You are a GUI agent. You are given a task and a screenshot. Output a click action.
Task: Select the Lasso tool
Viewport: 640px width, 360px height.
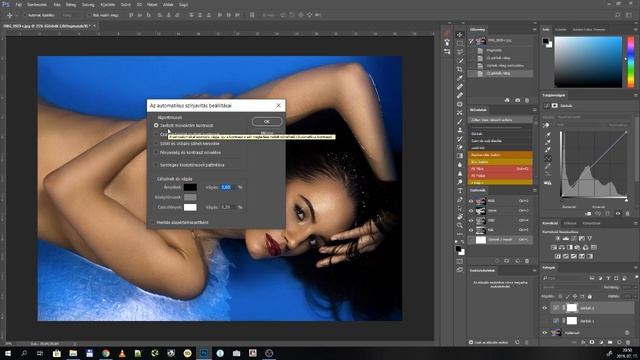point(460,52)
